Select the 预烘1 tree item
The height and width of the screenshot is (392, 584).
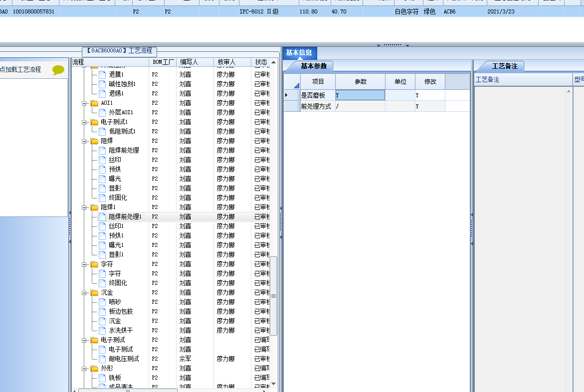click(x=116, y=235)
